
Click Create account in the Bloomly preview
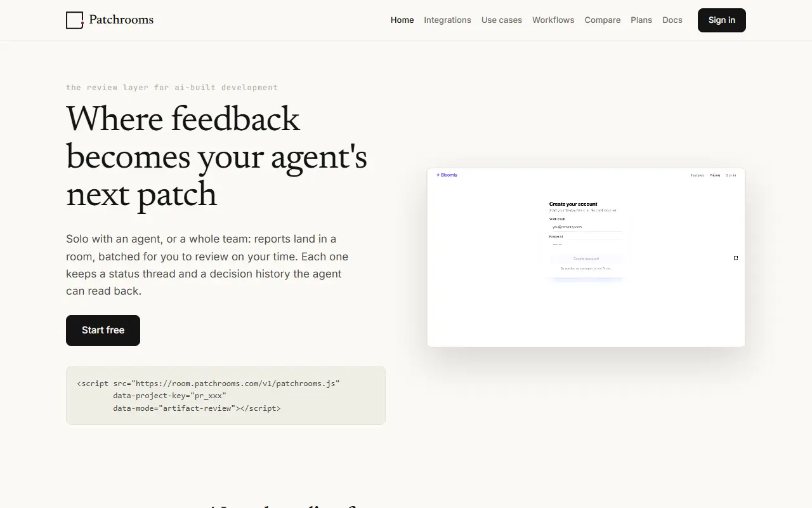coord(586,258)
